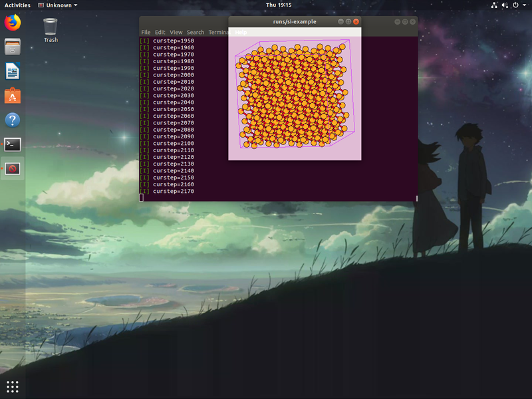Click the volume tray icon
532x399 pixels.
505,5
